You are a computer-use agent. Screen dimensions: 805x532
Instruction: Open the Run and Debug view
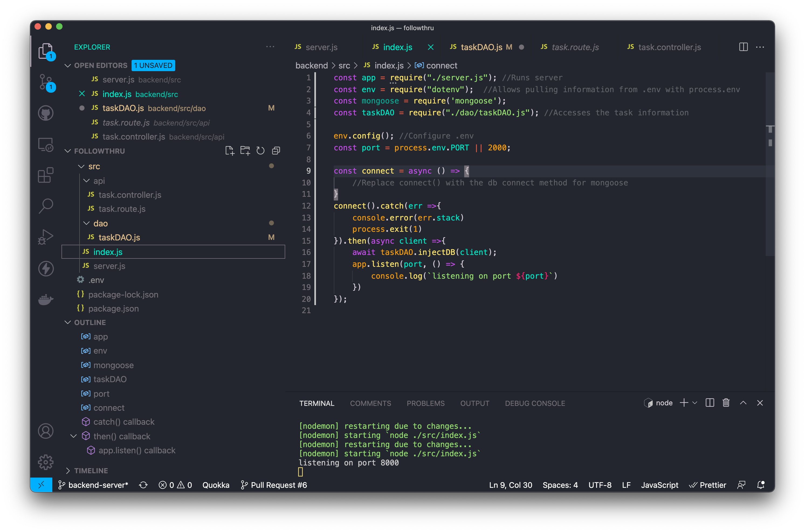pyautogui.click(x=46, y=237)
